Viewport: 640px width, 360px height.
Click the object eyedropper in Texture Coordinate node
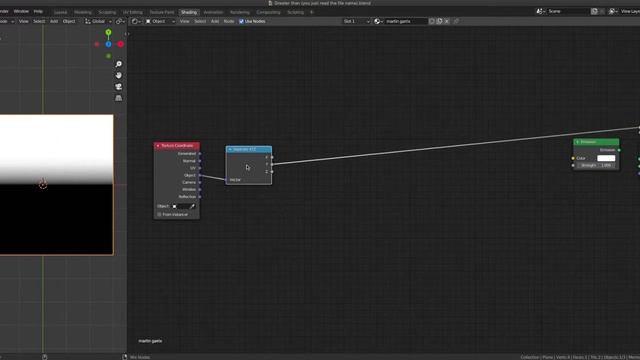(x=193, y=206)
